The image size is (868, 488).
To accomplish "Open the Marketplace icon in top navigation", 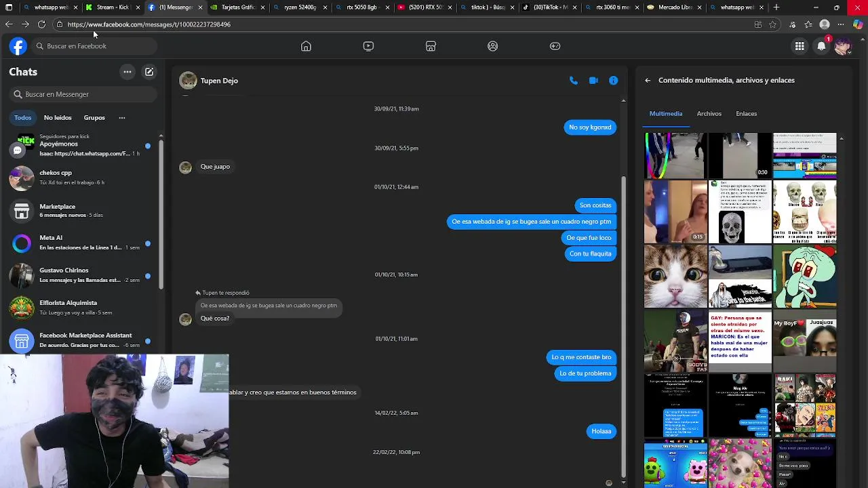I will tap(431, 46).
